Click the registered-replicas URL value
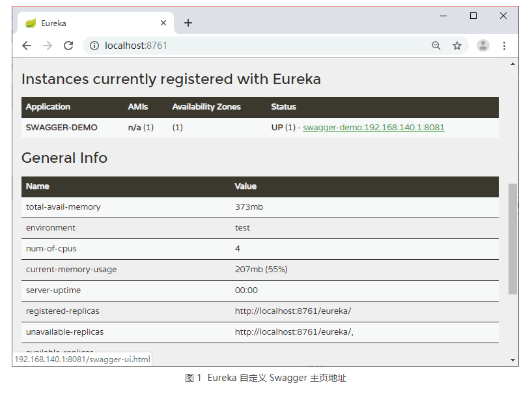This screenshot has width=532, height=394. point(293,311)
